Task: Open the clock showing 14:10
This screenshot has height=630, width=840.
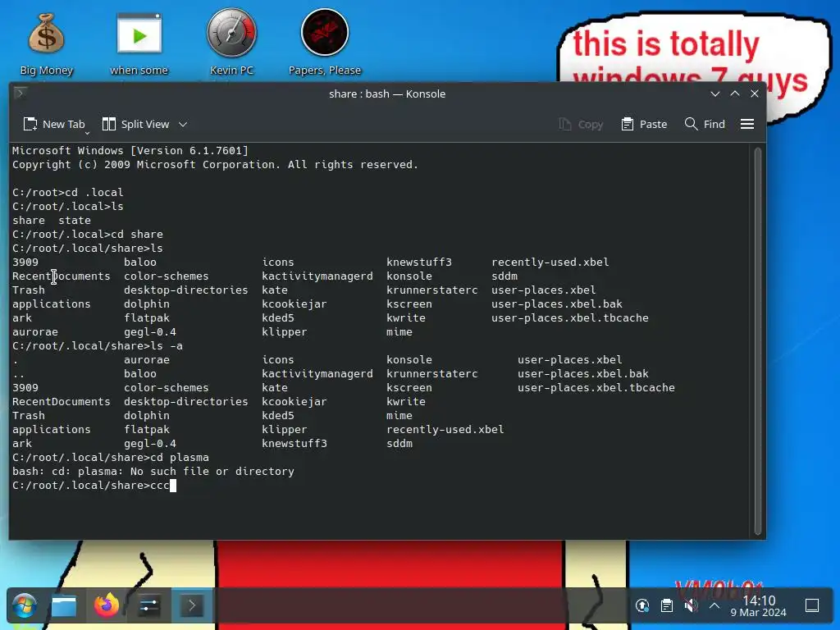Action: pos(759,606)
